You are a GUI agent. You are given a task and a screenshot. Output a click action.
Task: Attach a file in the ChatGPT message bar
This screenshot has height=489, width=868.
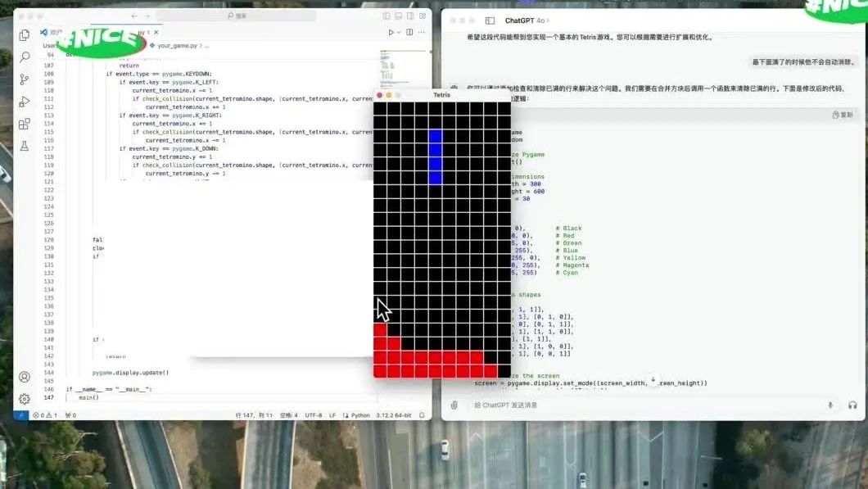pyautogui.click(x=454, y=405)
